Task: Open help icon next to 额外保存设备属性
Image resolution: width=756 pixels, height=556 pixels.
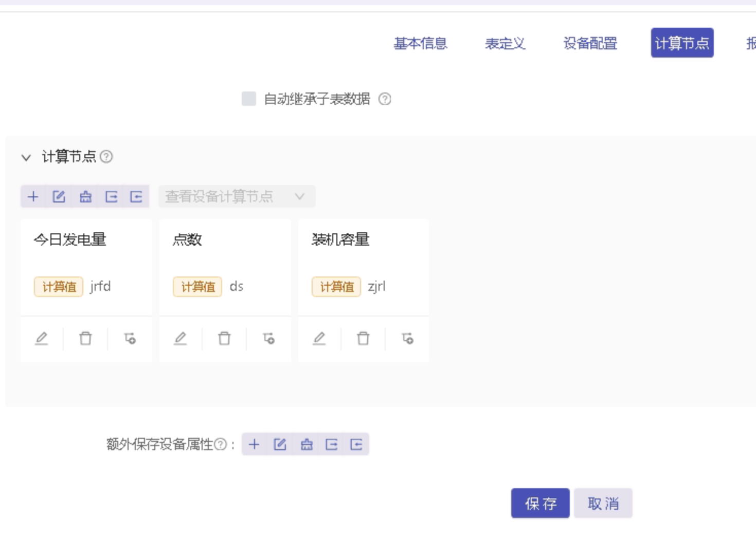Action: tap(220, 444)
